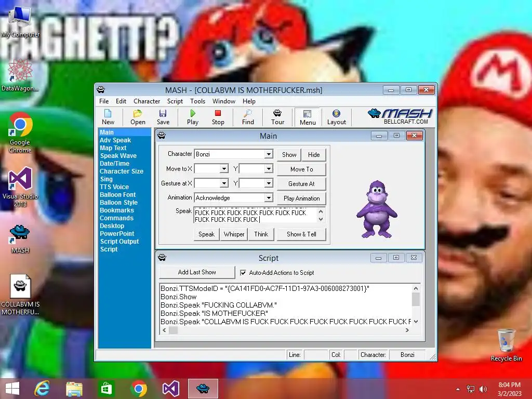Image resolution: width=532 pixels, height=399 pixels.
Task: Expand the Animation dropdown
Action: click(x=269, y=197)
